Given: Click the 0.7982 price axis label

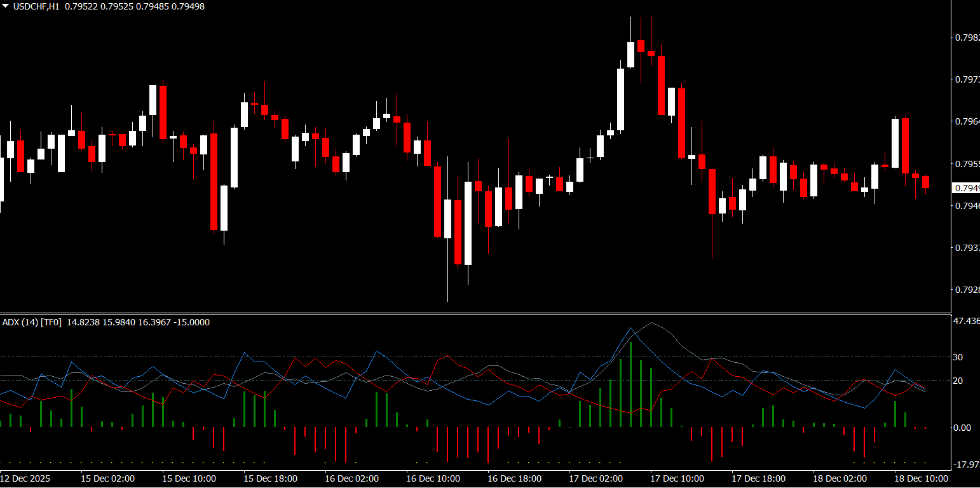Looking at the screenshot, I should pos(967,38).
